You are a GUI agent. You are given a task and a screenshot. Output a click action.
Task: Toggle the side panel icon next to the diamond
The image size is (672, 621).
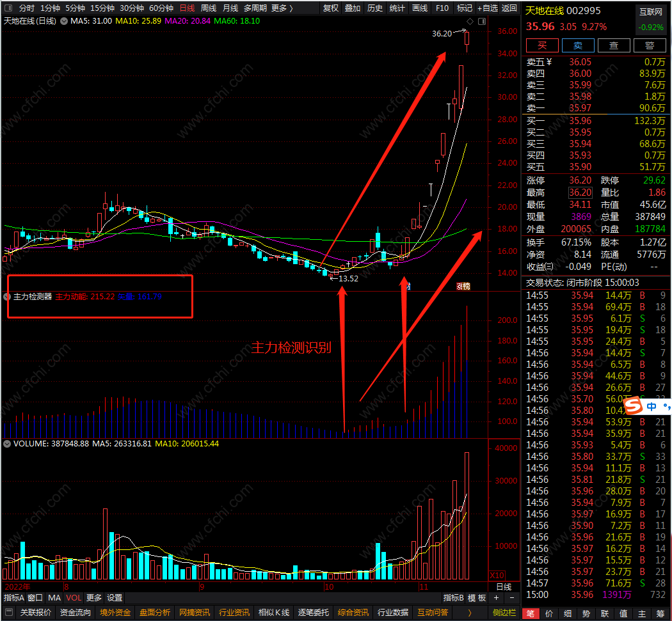coord(482,21)
